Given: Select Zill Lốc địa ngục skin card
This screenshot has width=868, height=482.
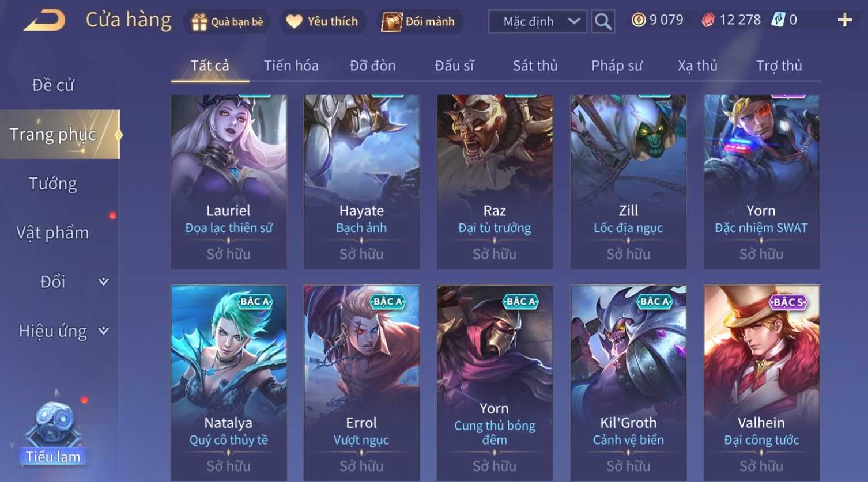Looking at the screenshot, I should (x=628, y=181).
